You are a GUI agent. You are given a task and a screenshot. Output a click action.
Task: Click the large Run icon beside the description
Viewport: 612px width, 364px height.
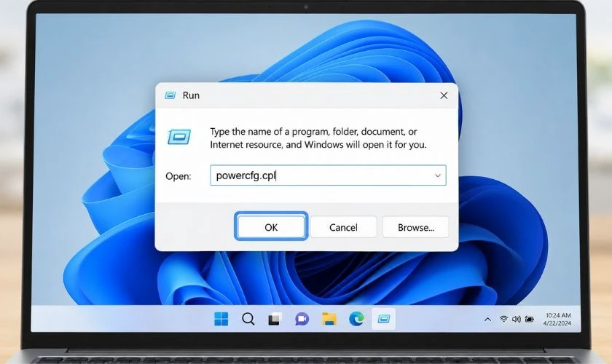tap(179, 137)
